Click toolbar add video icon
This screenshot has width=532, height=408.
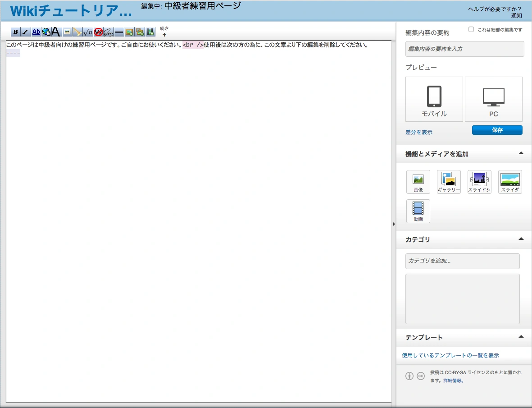tap(150, 32)
